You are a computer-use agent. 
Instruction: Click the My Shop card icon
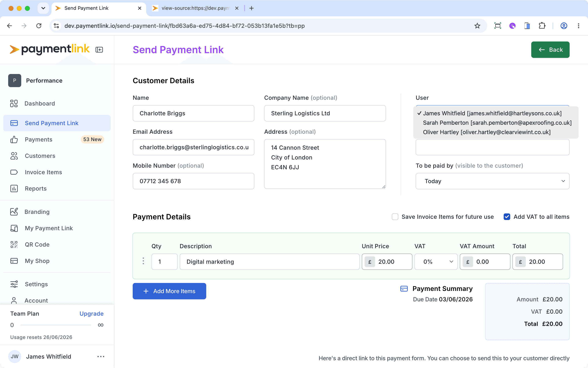click(14, 261)
